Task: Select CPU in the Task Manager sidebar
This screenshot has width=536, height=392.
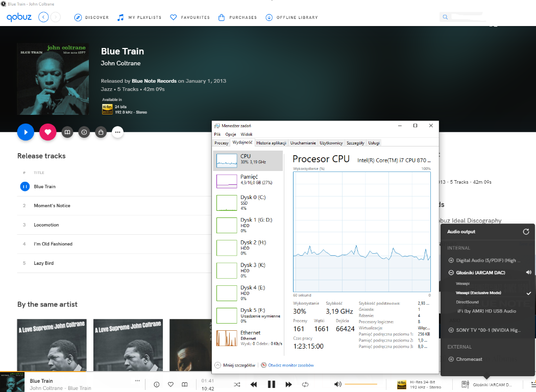Action: (x=248, y=161)
